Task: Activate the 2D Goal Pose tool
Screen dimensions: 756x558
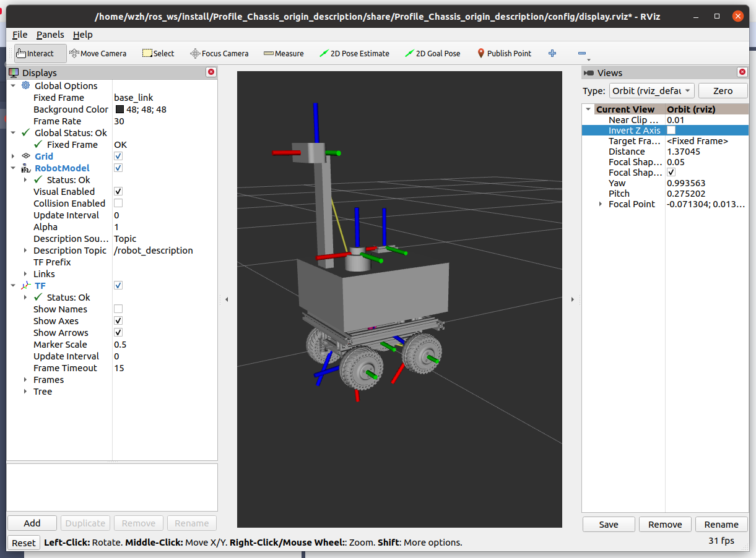Action: click(x=433, y=53)
